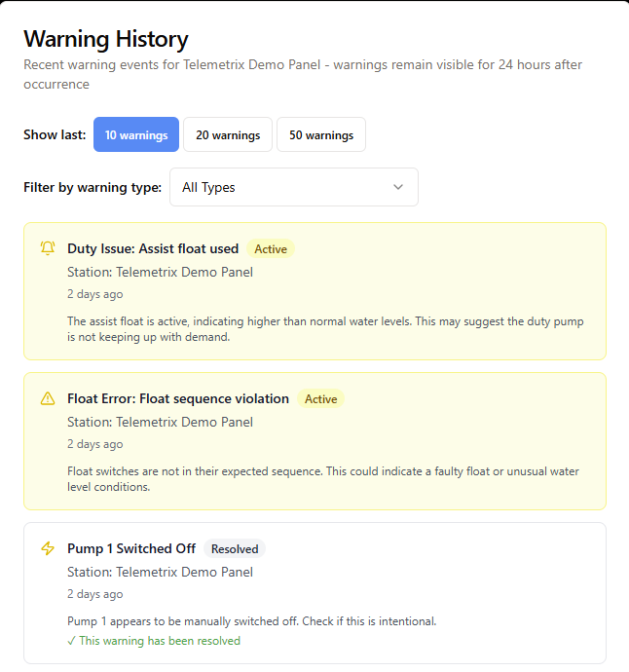
Task: Click the Active badge on Duty Issue warning
Action: point(271,248)
